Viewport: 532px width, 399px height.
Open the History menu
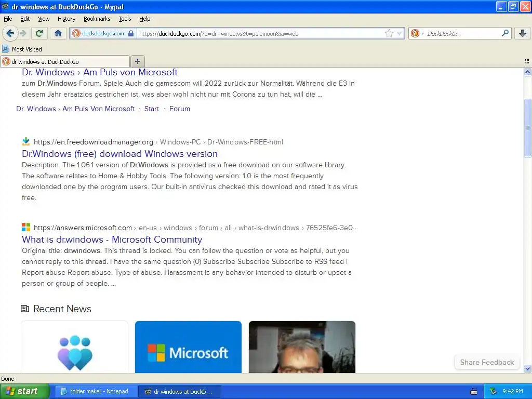[66, 19]
